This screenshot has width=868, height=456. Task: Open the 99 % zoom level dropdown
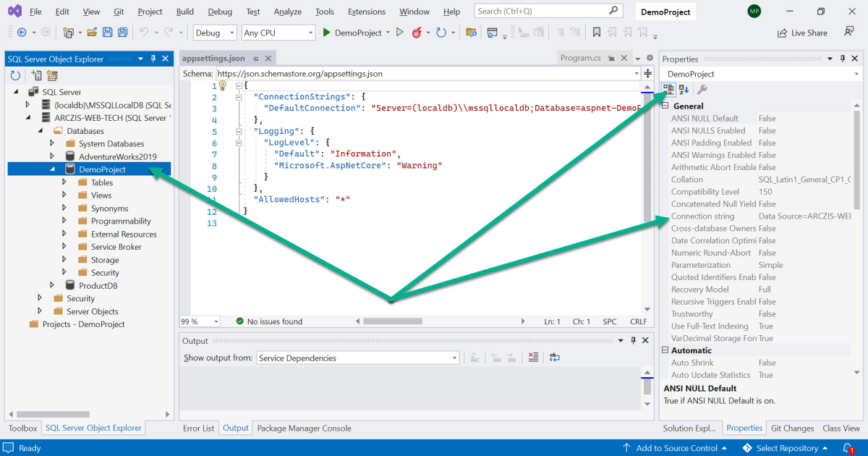[x=200, y=321]
